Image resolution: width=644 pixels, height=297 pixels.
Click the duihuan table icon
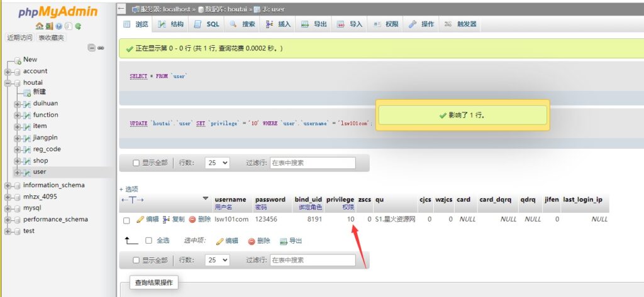[x=26, y=104]
